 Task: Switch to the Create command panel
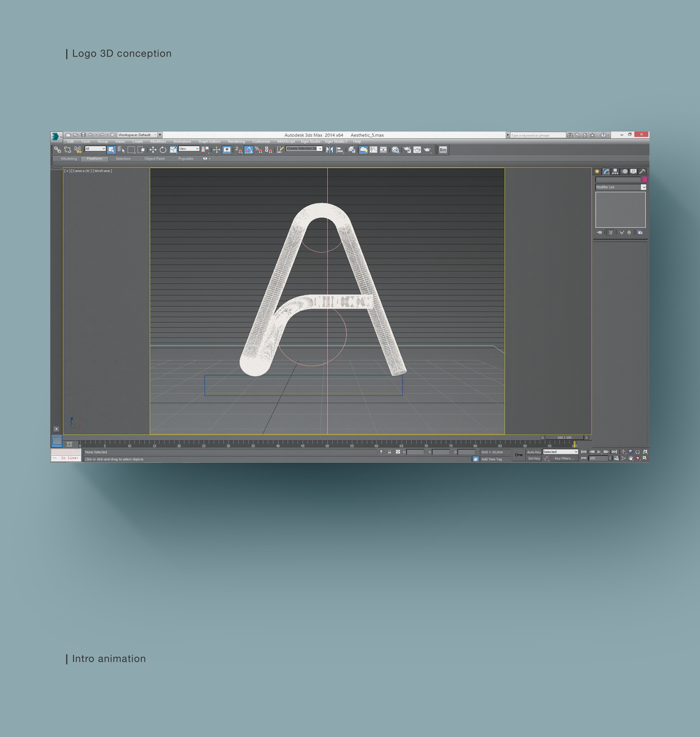597,172
